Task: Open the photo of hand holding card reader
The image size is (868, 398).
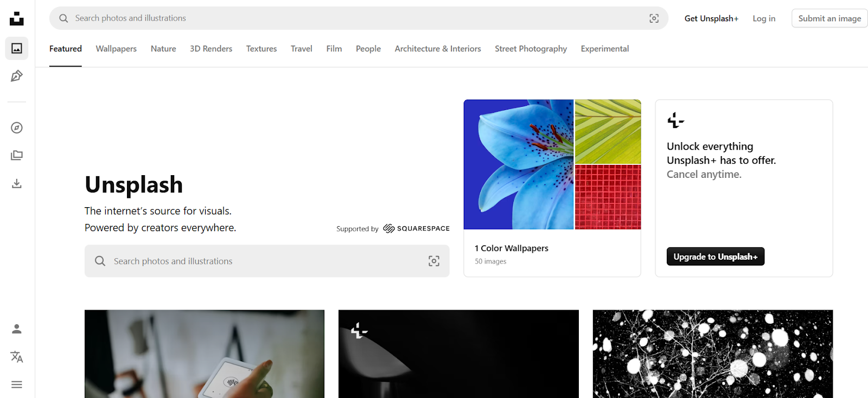Action: [205, 354]
